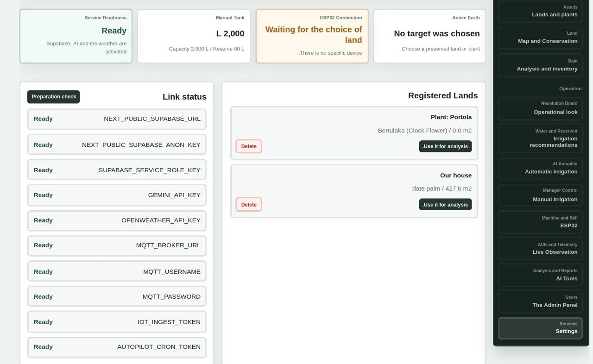Click the SUPABASE_SERVICE_ROLE_KEY row

point(117,170)
